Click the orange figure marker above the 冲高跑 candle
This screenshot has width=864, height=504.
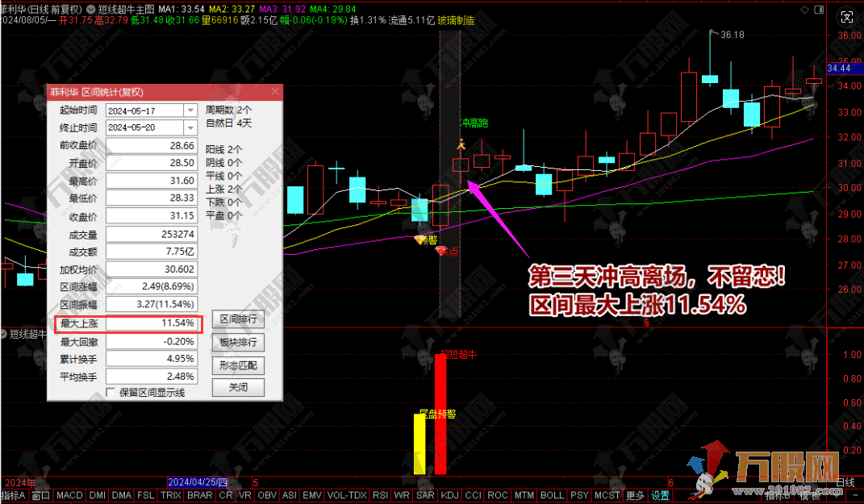pyautogui.click(x=461, y=144)
